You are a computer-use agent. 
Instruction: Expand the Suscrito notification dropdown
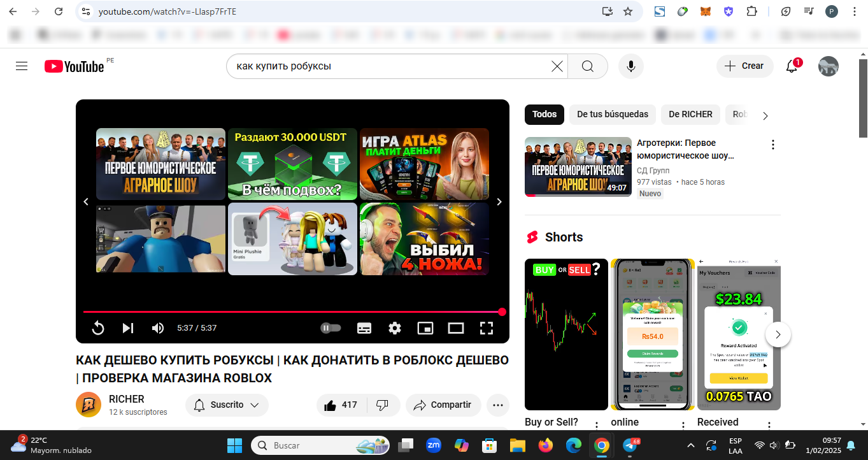click(227, 405)
